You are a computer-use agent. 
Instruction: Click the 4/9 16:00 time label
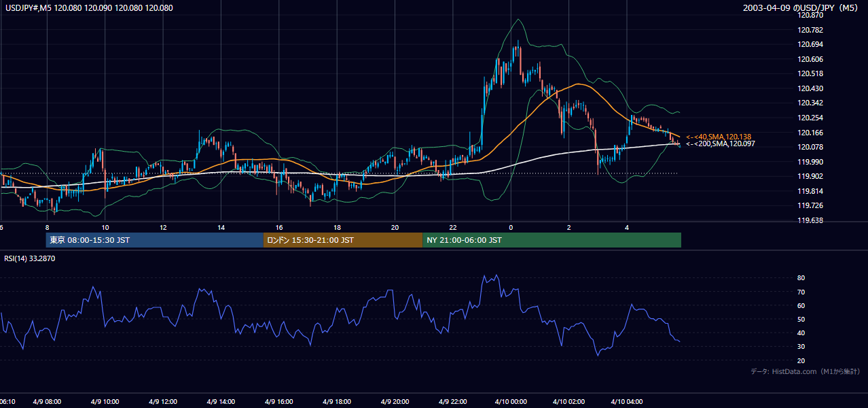click(278, 402)
